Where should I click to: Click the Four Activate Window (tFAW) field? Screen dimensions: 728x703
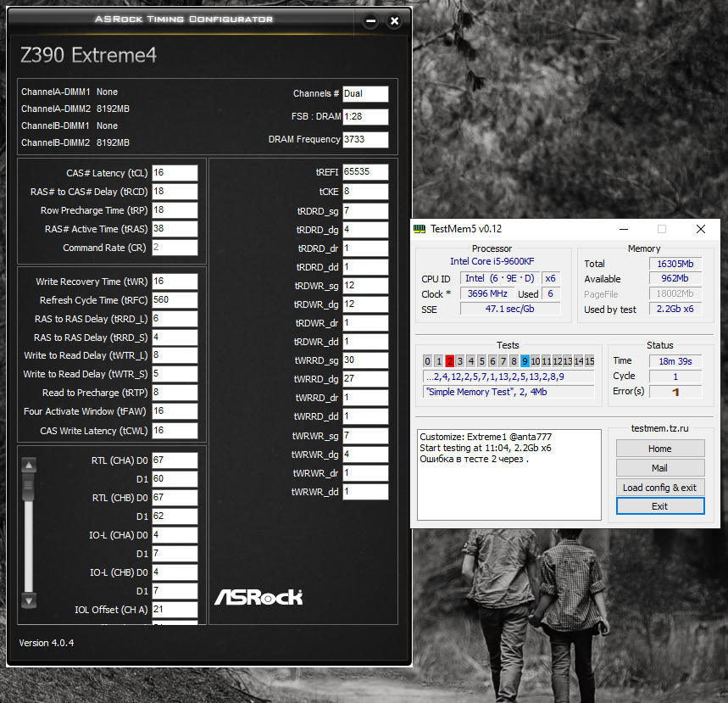pos(175,410)
